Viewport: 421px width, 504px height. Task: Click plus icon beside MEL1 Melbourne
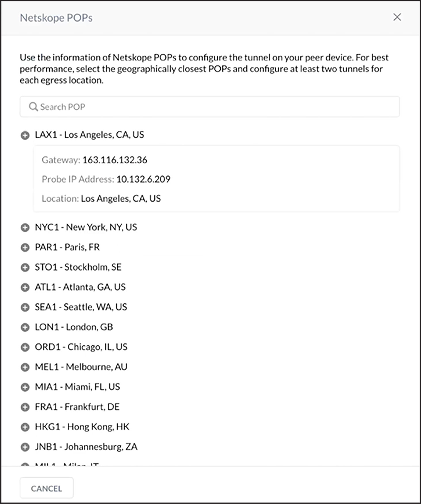25,367
